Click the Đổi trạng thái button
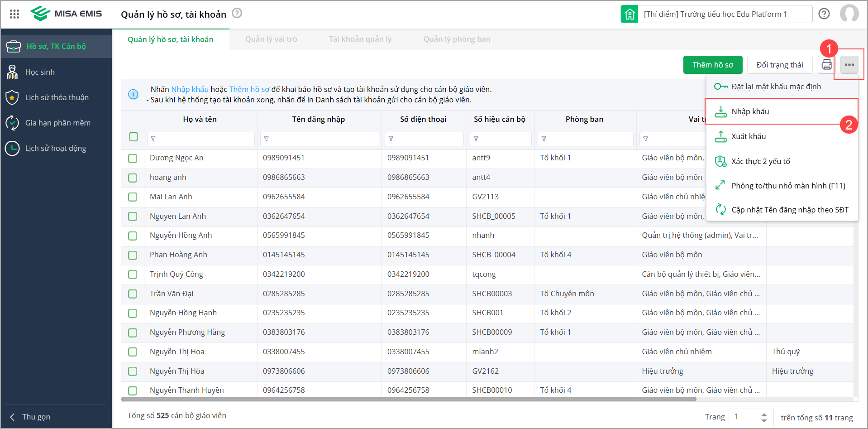The width and height of the screenshot is (868, 429). 779,65
